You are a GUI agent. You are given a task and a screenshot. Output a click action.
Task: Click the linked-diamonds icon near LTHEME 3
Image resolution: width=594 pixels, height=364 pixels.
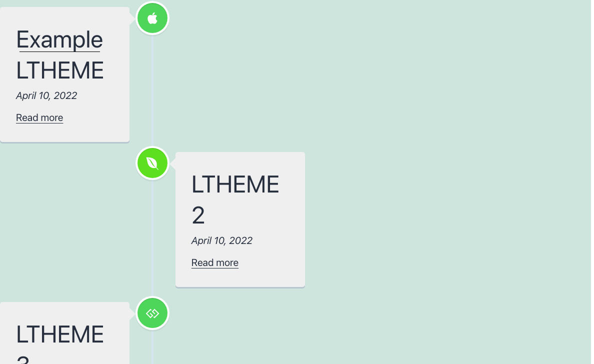[152, 313]
